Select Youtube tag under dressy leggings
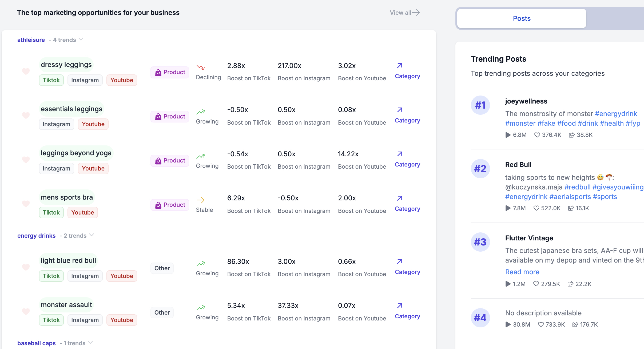The width and height of the screenshot is (644, 349). pos(122,80)
